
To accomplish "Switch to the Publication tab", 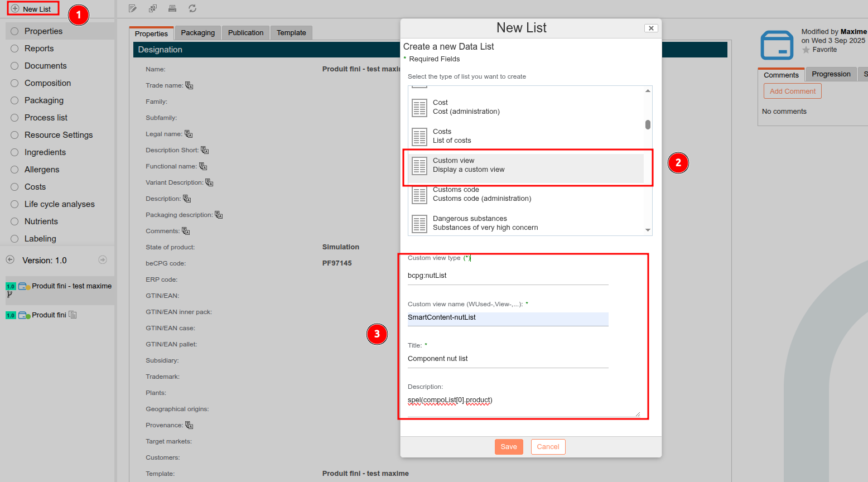I will coord(245,33).
